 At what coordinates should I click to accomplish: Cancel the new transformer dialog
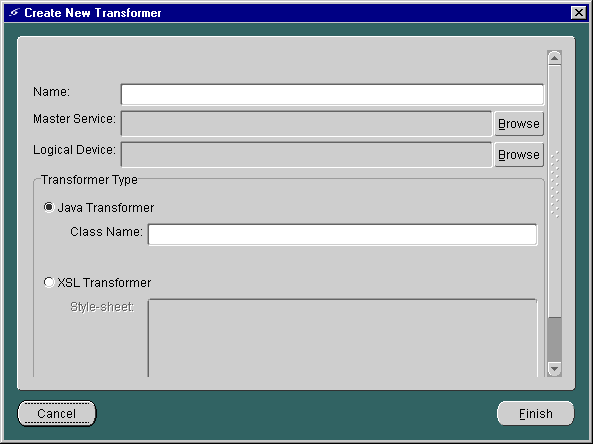57,413
